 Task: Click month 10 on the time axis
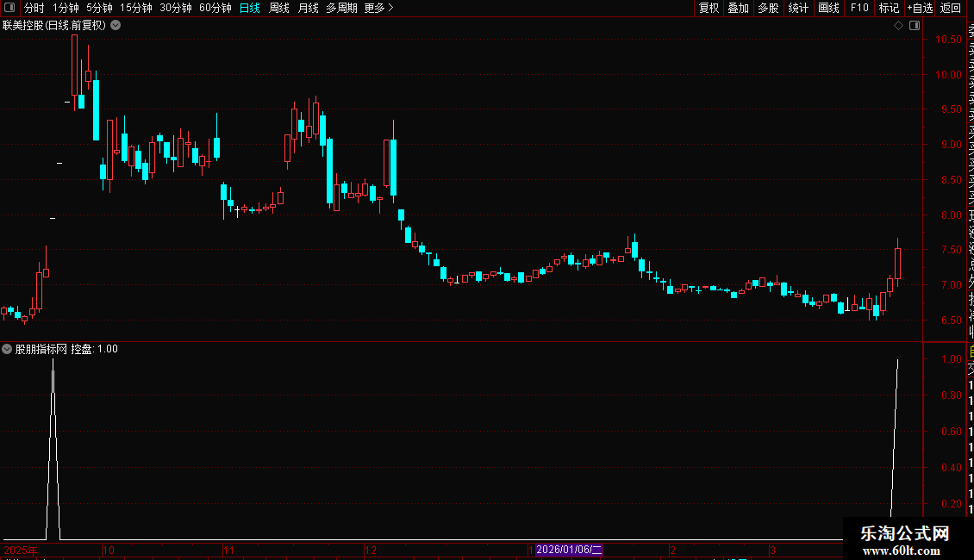(x=108, y=550)
